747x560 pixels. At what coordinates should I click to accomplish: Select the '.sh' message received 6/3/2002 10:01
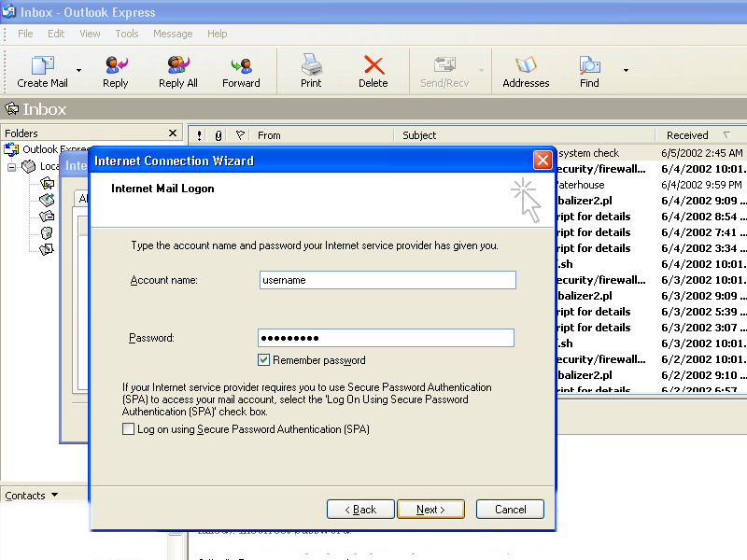652,343
